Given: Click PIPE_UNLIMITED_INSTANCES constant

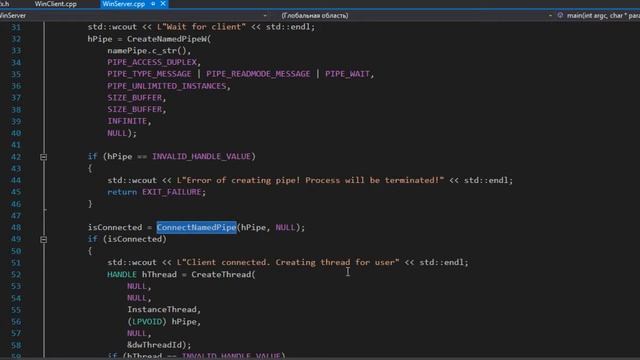Looking at the screenshot, I should pyautogui.click(x=167, y=87).
